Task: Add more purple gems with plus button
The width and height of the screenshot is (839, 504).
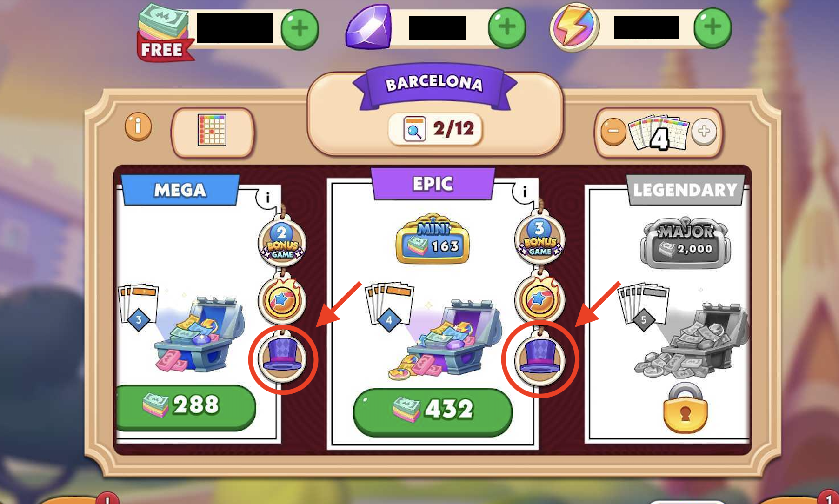Action: [507, 28]
